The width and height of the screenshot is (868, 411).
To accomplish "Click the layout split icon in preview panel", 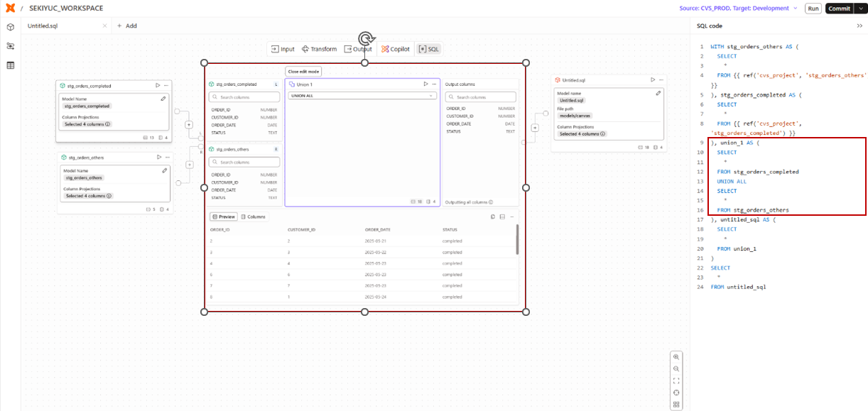I will click(502, 217).
